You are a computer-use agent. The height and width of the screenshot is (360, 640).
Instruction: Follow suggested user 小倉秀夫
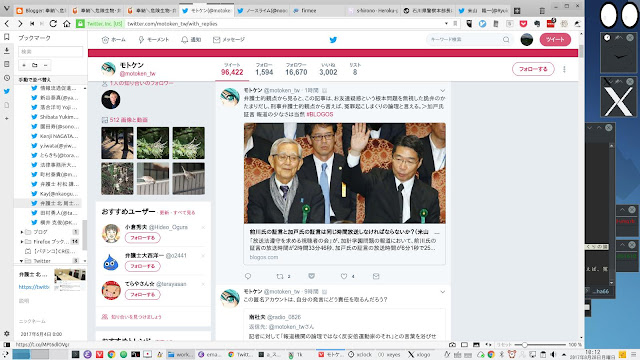click(x=142, y=238)
